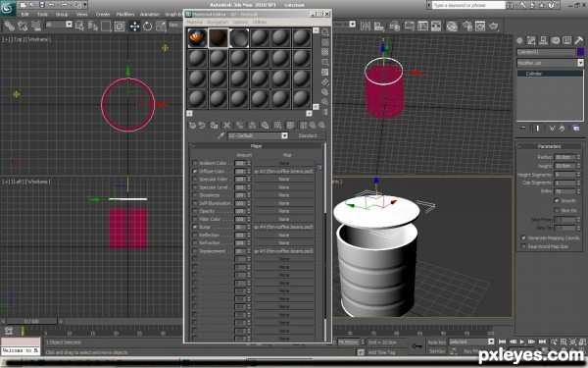
Task: Open Select by Name dialog
Action: click(x=93, y=26)
